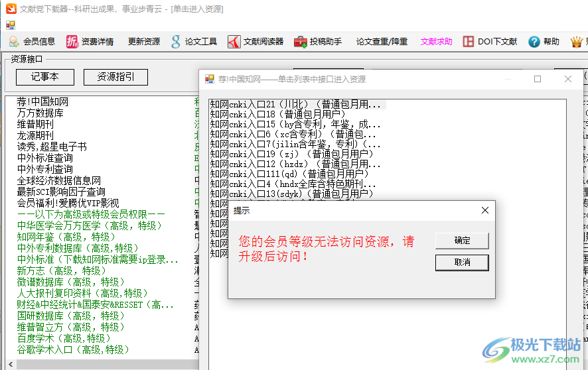The image size is (588, 370).
Task: Open DOI下文献 toolbar icon
Action: click(x=469, y=42)
